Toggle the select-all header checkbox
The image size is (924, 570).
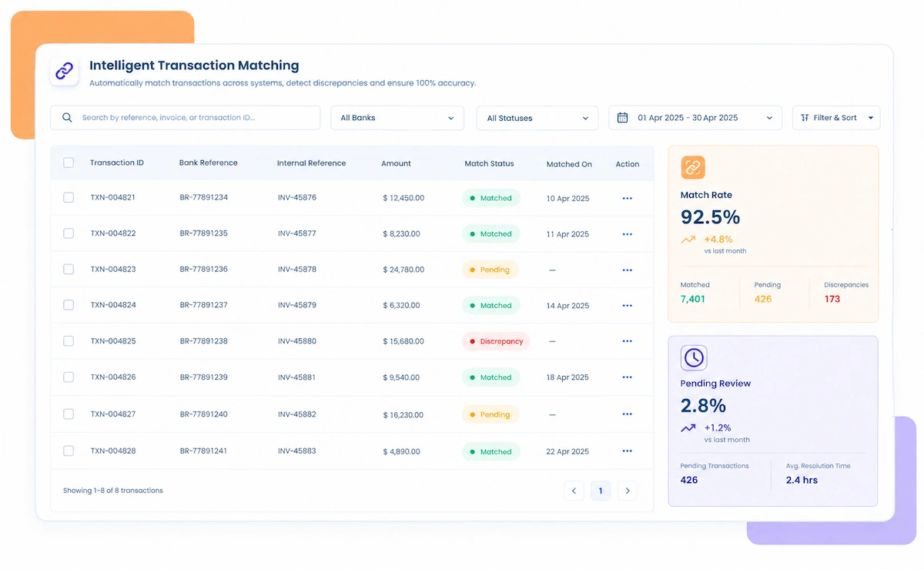click(69, 163)
